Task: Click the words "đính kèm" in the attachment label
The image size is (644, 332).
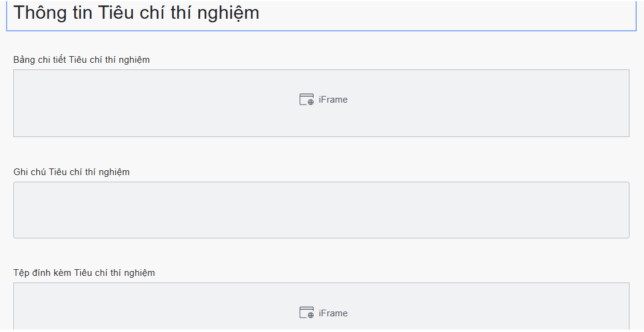Action: click(51, 273)
